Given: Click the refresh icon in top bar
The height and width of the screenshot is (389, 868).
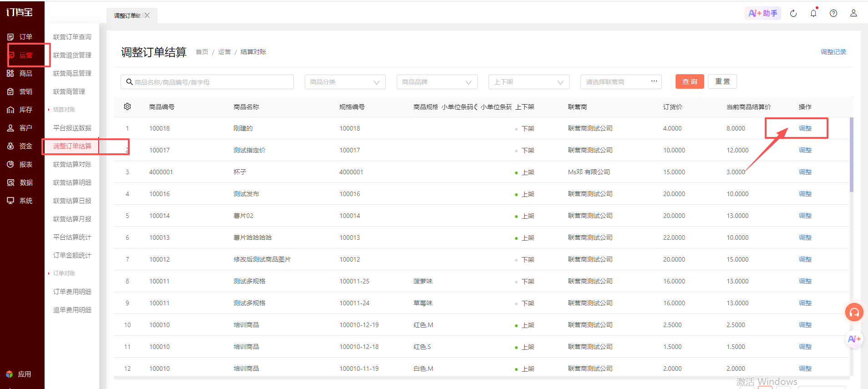Looking at the screenshot, I should click(x=793, y=13).
